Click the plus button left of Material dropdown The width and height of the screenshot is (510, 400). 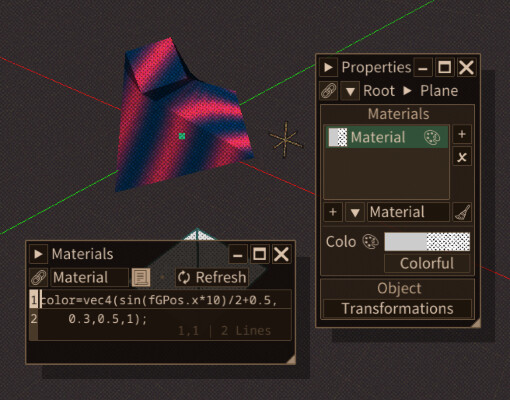(333, 212)
